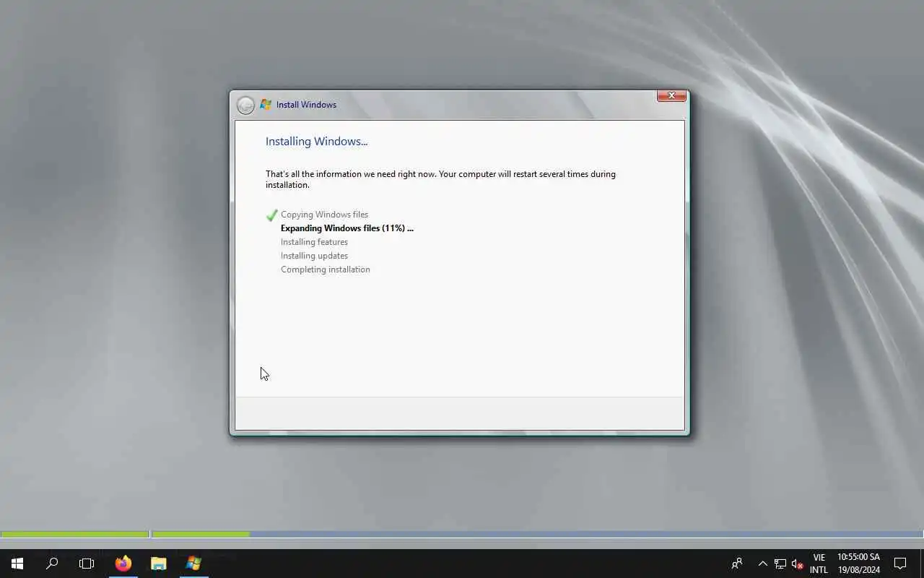Image resolution: width=924 pixels, height=578 pixels.
Task: Click the muted volume tray icon
Action: point(798,564)
